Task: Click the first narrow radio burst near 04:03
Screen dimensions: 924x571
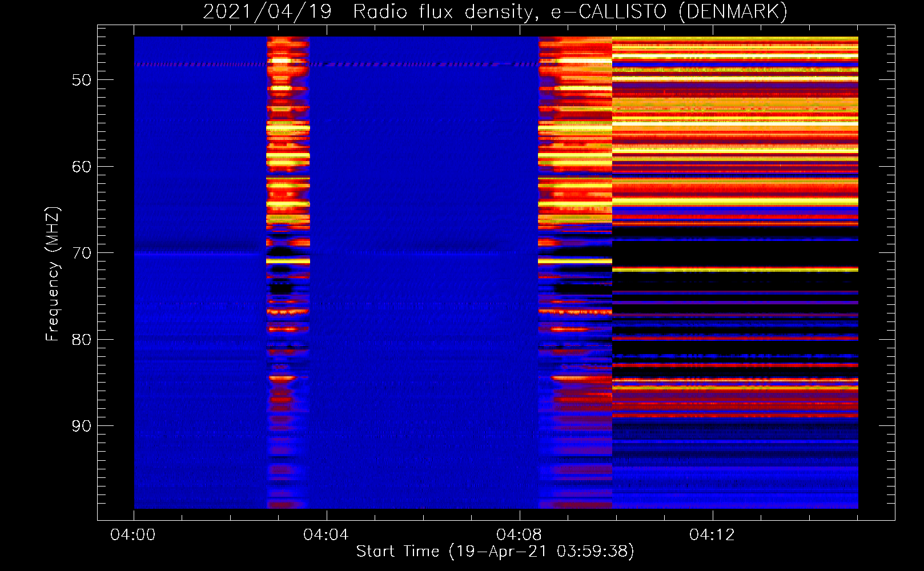Action: click(288, 272)
